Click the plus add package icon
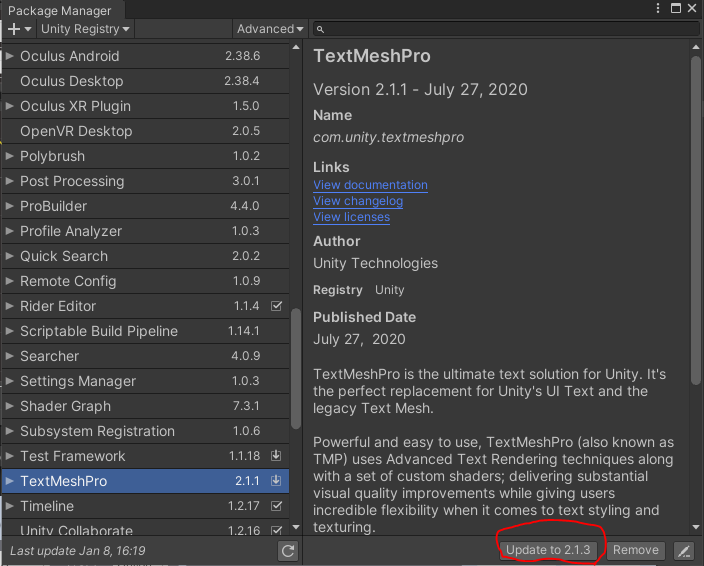Image resolution: width=704 pixels, height=566 pixels. coord(19,29)
